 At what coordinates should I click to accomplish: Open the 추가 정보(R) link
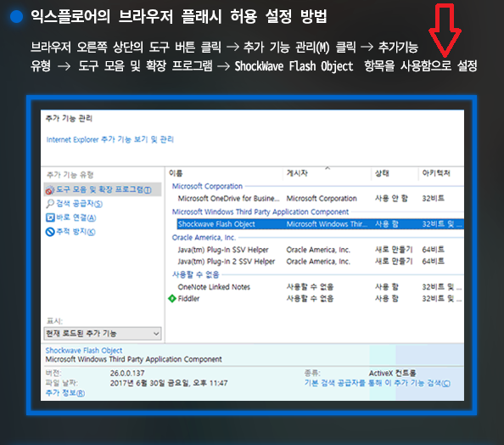65,393
